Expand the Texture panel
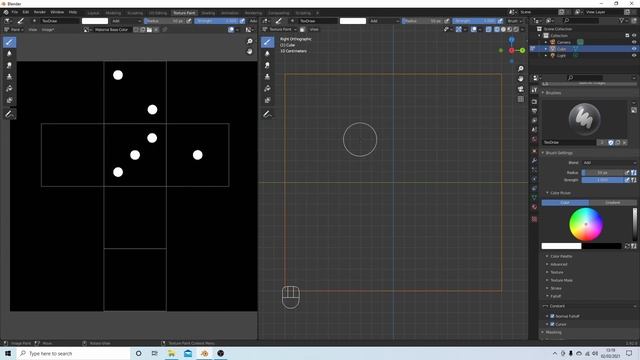640x360 pixels. (x=557, y=272)
